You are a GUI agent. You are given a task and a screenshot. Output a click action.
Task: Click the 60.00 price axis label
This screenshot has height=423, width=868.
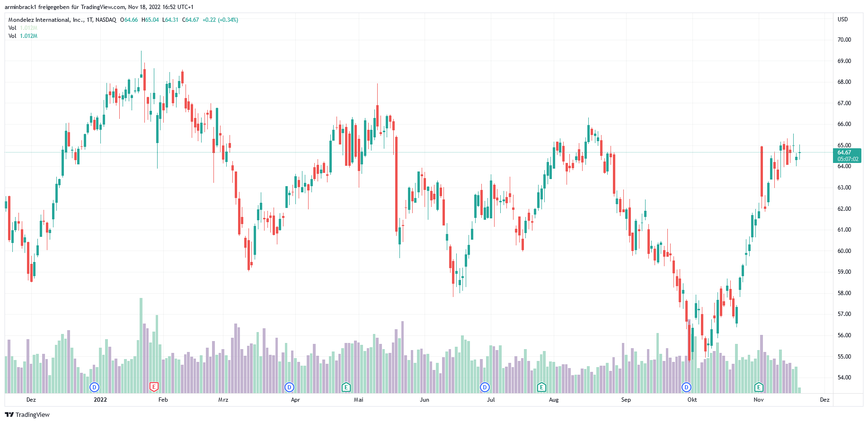click(844, 251)
